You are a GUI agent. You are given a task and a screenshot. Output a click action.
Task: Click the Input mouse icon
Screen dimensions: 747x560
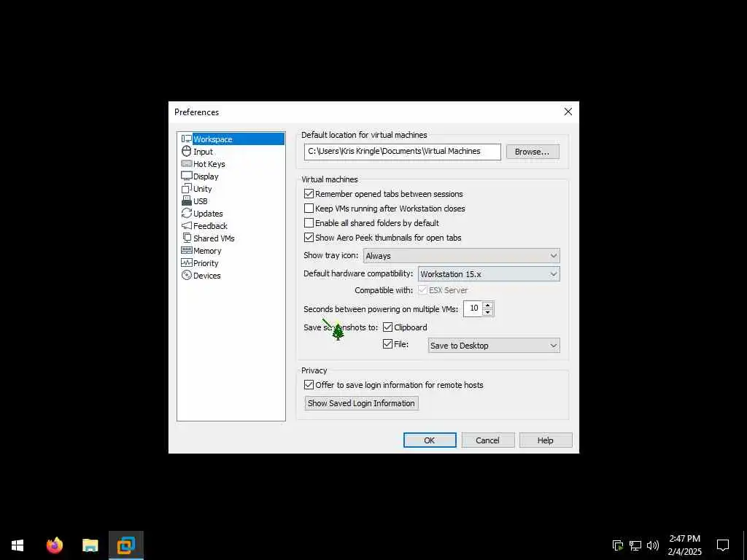[x=186, y=152]
